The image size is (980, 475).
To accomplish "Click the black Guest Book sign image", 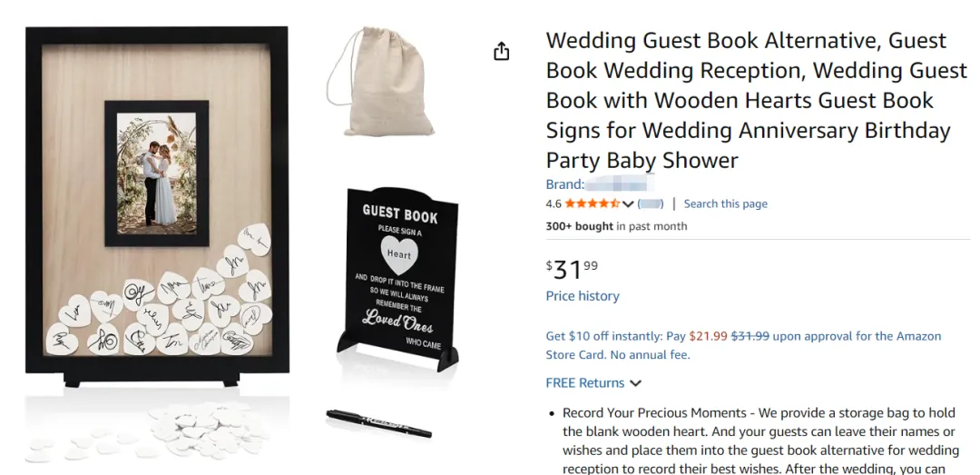I will (x=398, y=277).
